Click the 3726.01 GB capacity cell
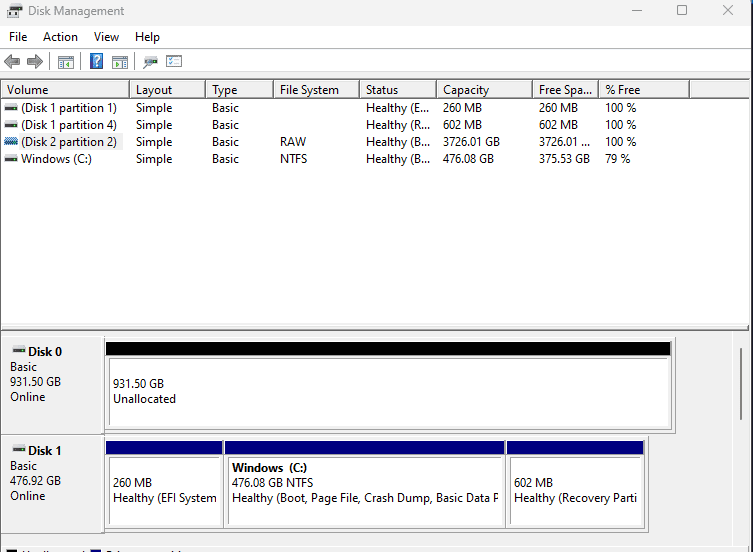 click(x=471, y=142)
